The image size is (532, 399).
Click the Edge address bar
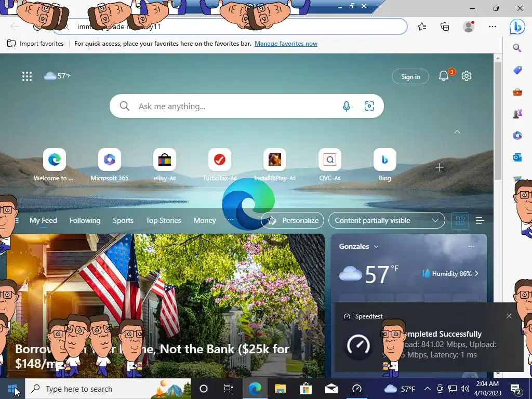[x=230, y=26]
